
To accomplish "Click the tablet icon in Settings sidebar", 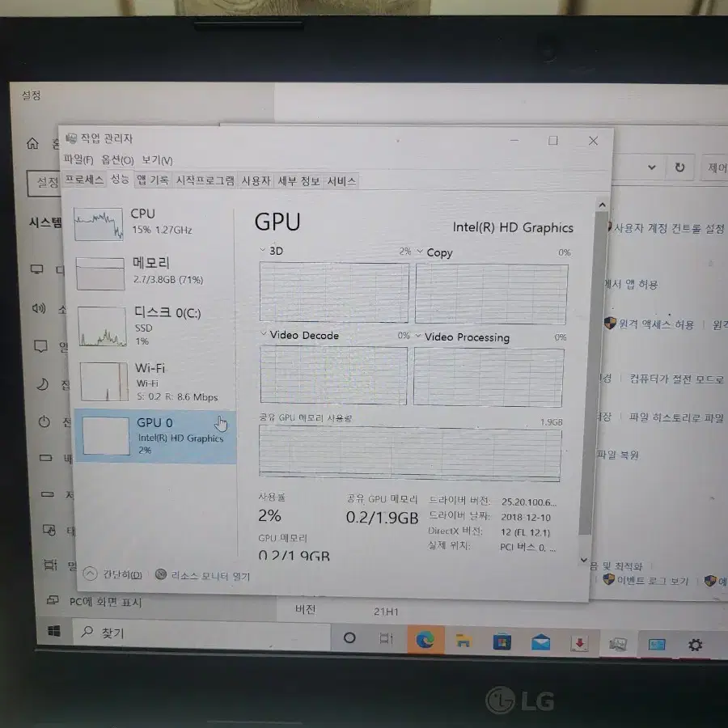I will [49, 530].
